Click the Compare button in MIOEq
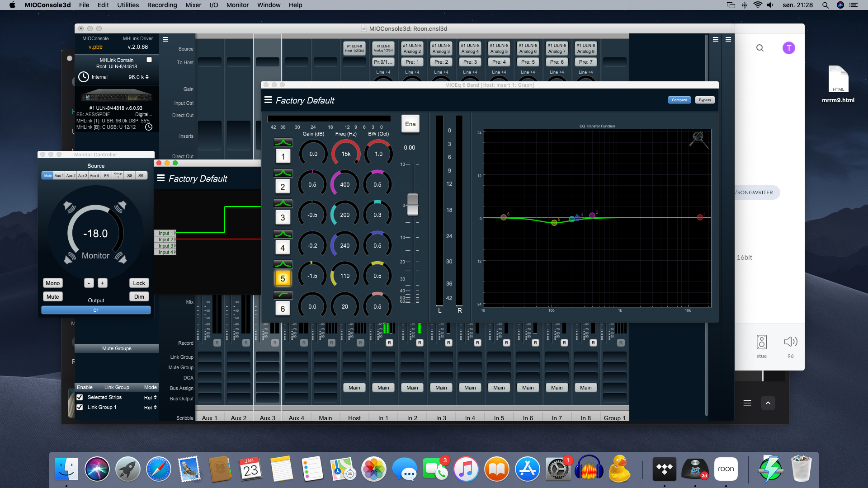This screenshot has width=868, height=488. click(679, 100)
